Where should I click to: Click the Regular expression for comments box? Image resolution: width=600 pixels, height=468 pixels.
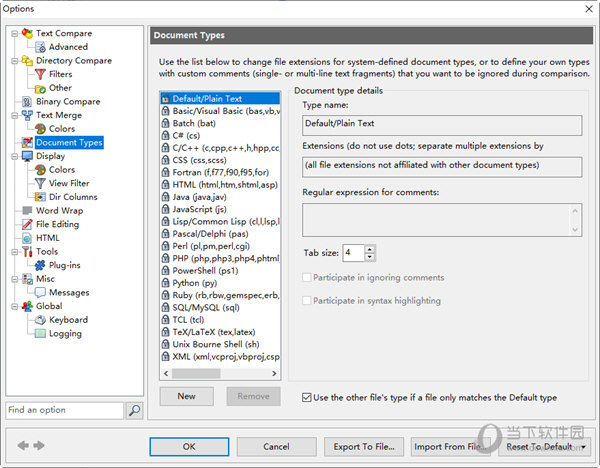click(x=442, y=220)
